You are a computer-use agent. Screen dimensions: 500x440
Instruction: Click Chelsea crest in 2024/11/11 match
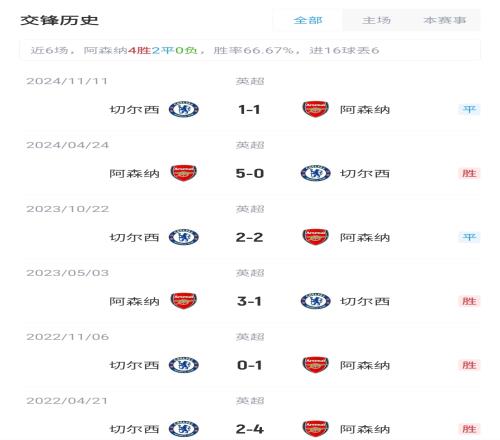click(184, 109)
